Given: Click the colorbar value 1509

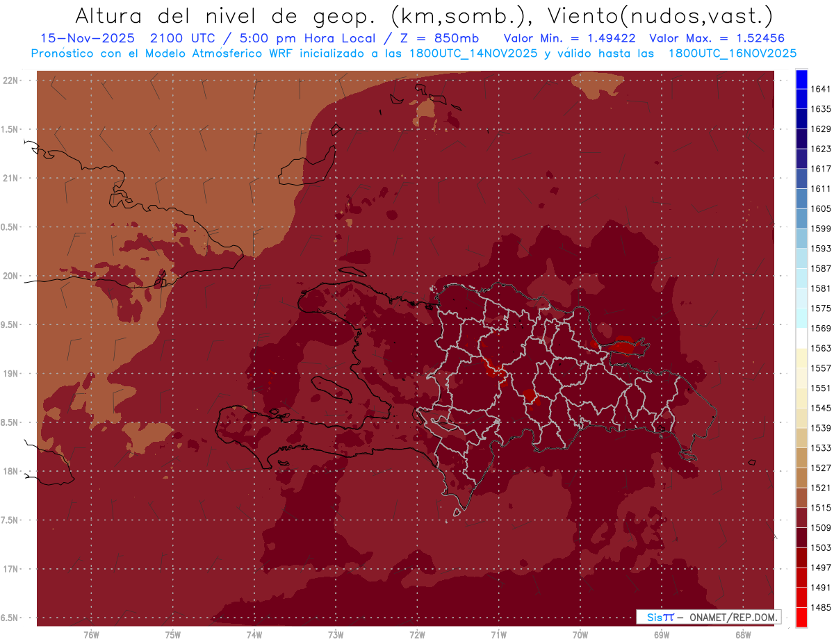Looking at the screenshot, I should (821, 528).
